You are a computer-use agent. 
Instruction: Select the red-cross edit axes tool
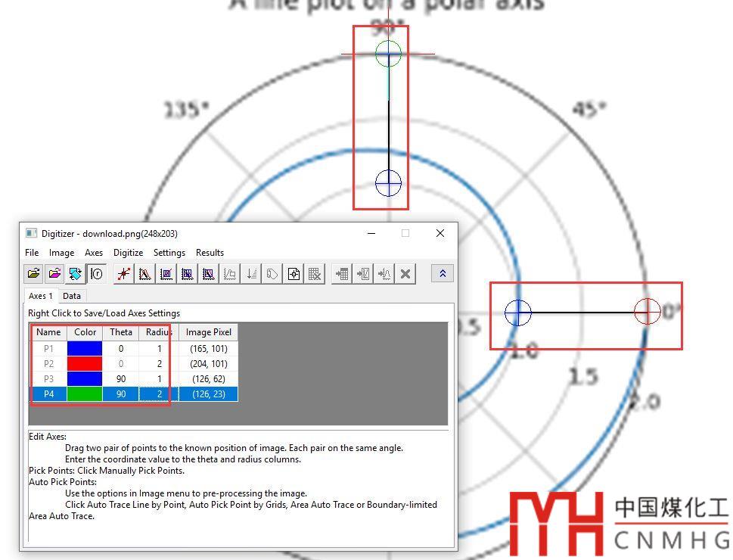pyautogui.click(x=124, y=274)
